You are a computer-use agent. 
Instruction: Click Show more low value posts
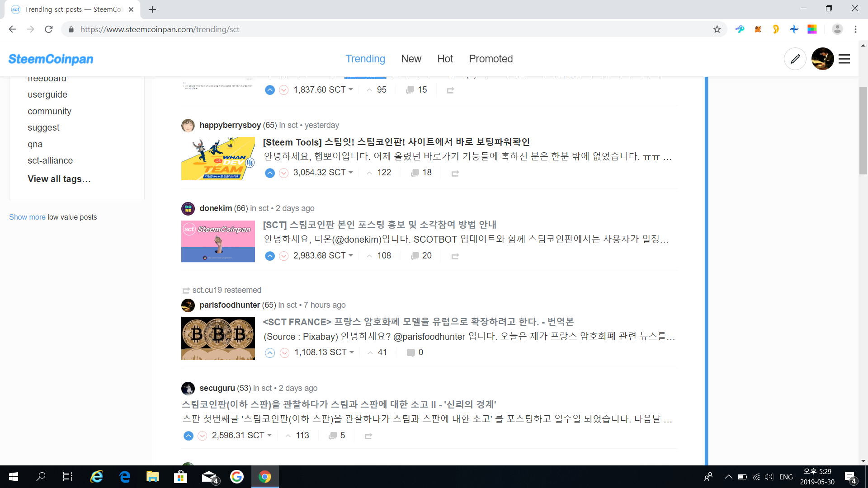click(x=27, y=217)
